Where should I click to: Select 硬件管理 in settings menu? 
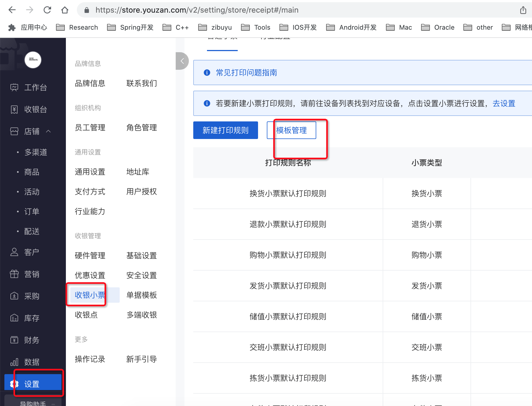click(x=90, y=255)
